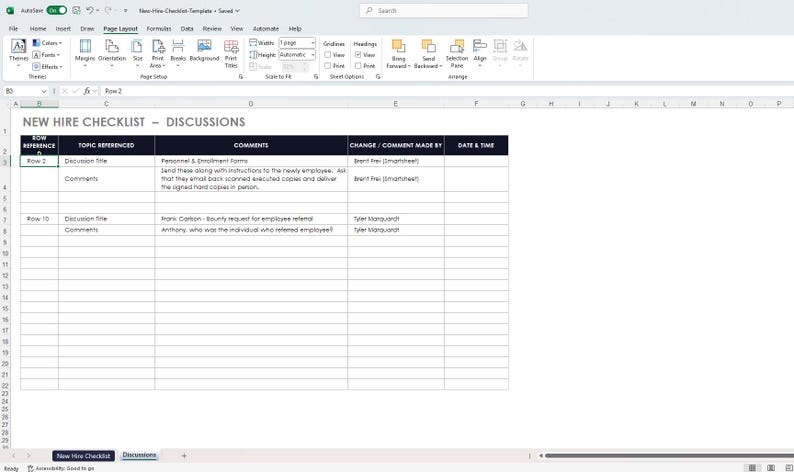Click the horizontal scrollbar
The height and width of the screenshot is (472, 794).
click(x=668, y=456)
